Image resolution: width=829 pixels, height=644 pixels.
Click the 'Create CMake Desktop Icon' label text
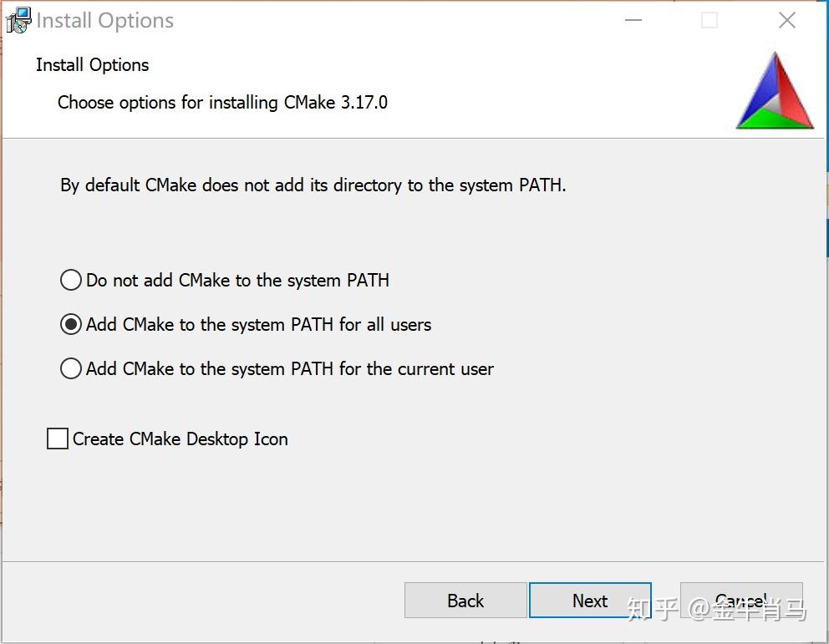[181, 439]
